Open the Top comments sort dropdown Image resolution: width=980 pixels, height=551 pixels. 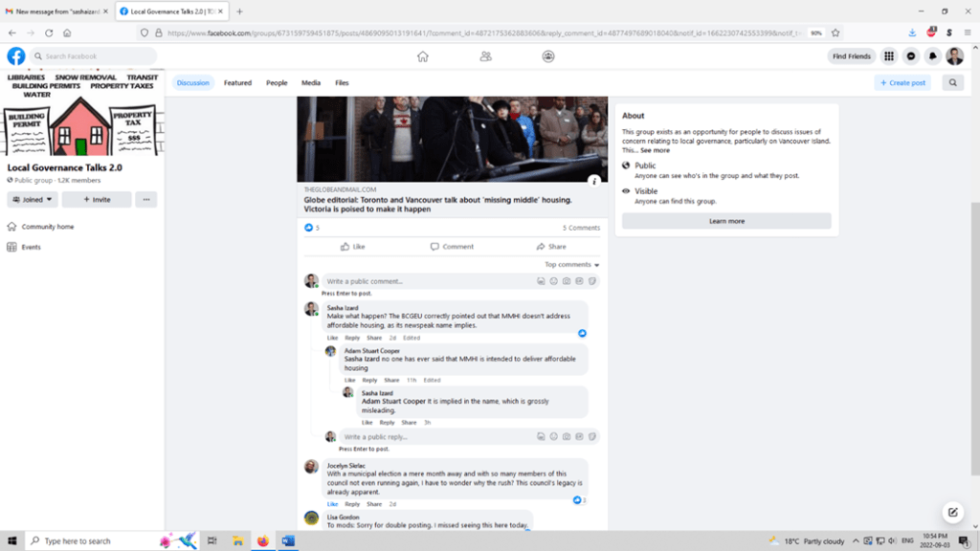[x=572, y=265]
